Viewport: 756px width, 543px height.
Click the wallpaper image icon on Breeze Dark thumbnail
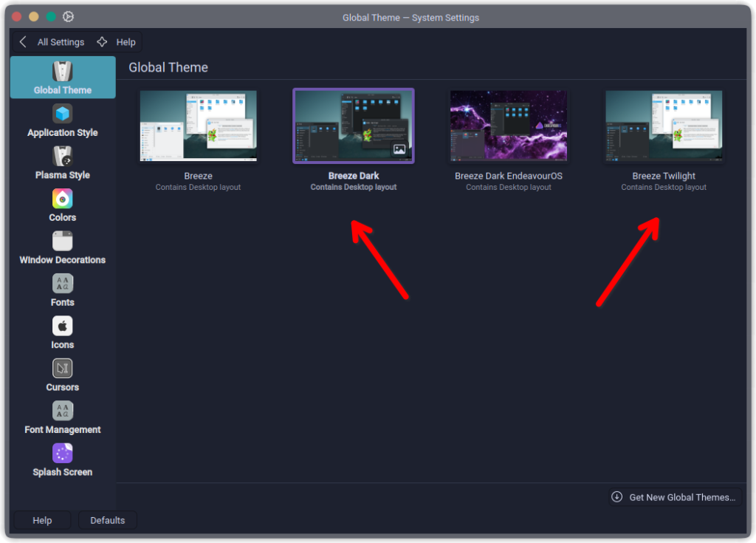tap(399, 149)
